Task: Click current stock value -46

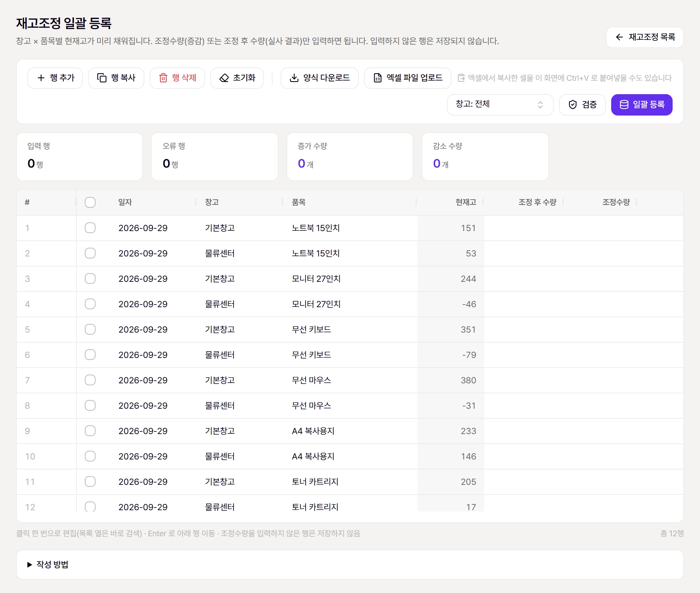Action: 469,304
